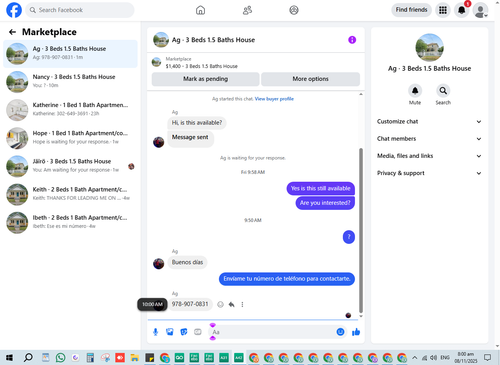Expand Media, files and links section
Viewport: 500px width, 365px height.
[x=429, y=156]
